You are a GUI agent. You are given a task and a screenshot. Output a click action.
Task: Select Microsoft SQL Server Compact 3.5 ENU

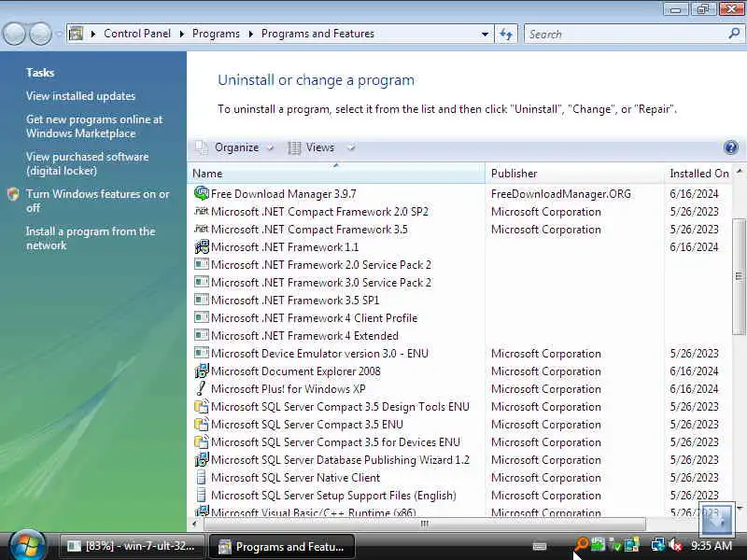click(x=307, y=425)
